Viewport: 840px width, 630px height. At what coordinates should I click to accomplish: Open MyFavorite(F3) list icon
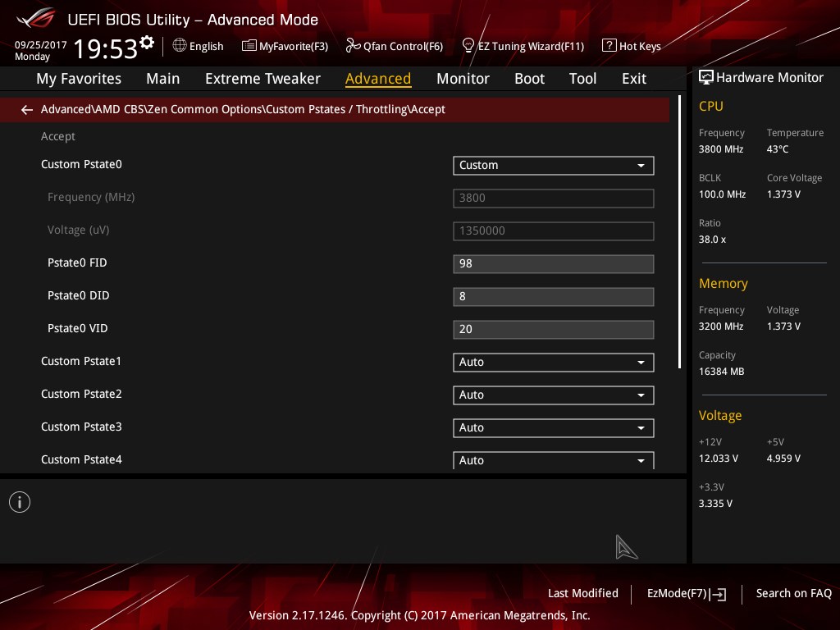(249, 46)
